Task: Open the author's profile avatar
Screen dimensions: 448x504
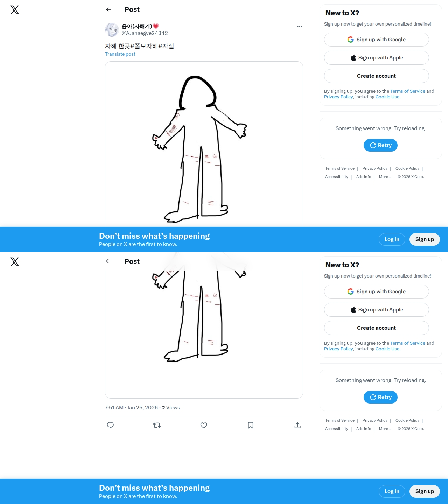Action: (112, 30)
